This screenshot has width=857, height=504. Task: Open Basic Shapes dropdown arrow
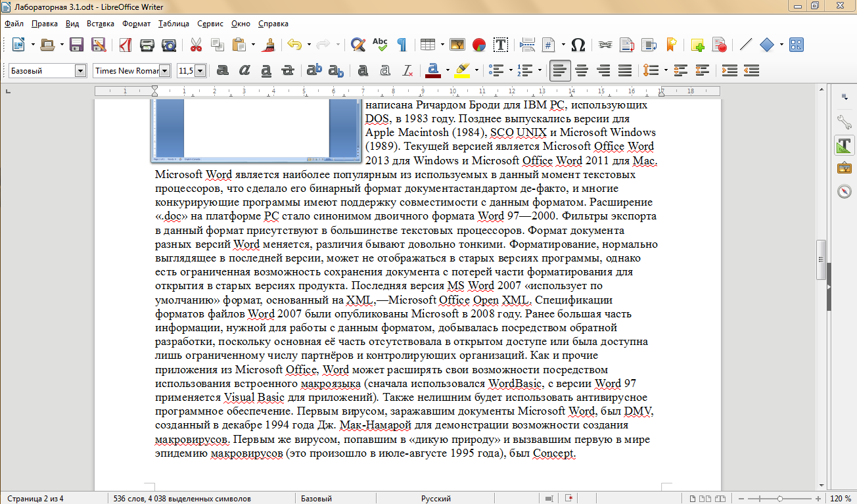(x=781, y=45)
